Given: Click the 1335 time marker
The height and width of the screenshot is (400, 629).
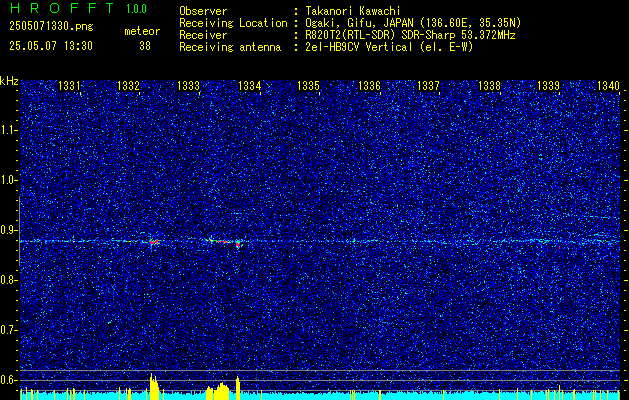Looking at the screenshot, I should click(x=308, y=86).
